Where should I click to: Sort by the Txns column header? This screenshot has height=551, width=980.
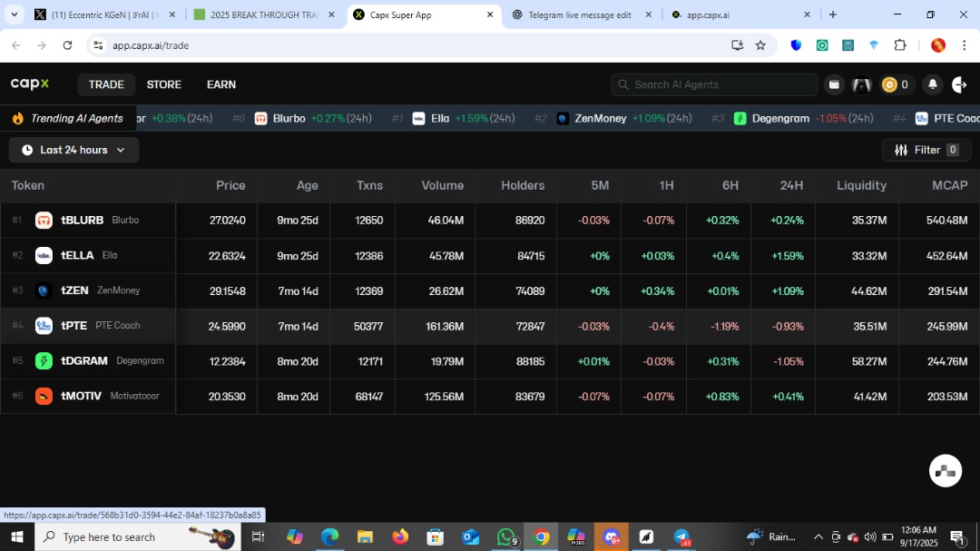click(x=369, y=185)
